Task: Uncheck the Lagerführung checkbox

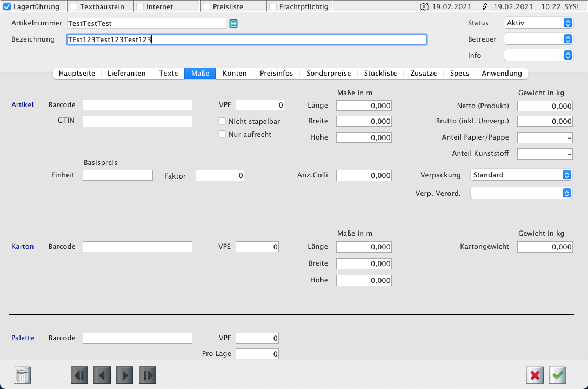Action: [7, 7]
